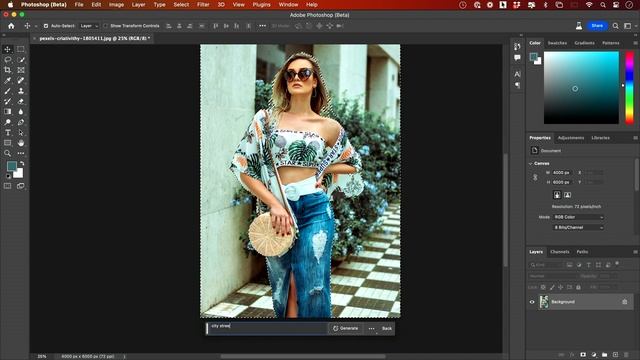Click the Generate button
The width and height of the screenshot is (640, 360).
pos(345,329)
